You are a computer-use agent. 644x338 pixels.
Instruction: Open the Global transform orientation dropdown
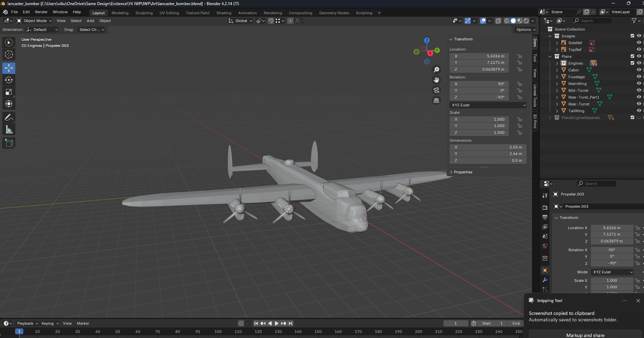[240, 21]
